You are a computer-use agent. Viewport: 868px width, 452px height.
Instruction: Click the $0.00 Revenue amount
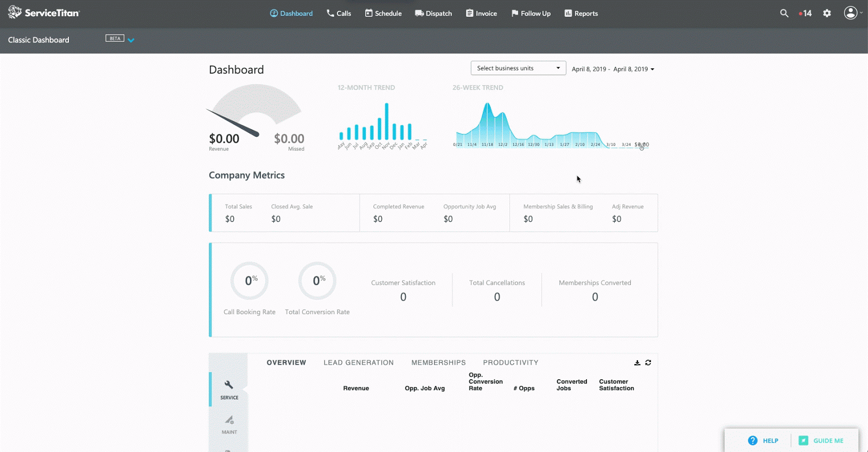click(224, 139)
